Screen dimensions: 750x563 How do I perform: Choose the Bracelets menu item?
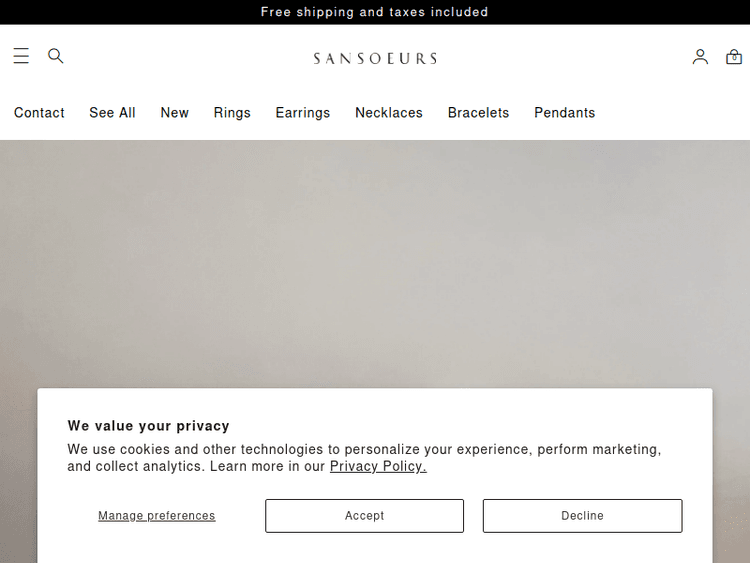click(478, 113)
